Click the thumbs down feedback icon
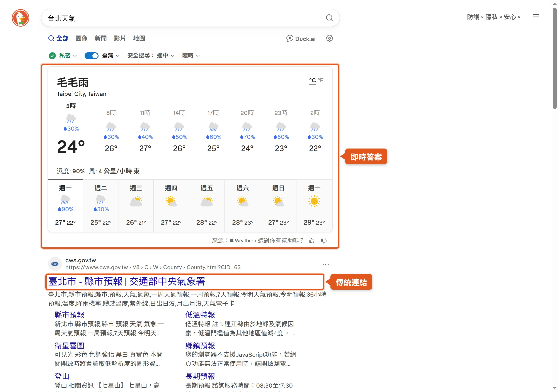 coord(324,241)
